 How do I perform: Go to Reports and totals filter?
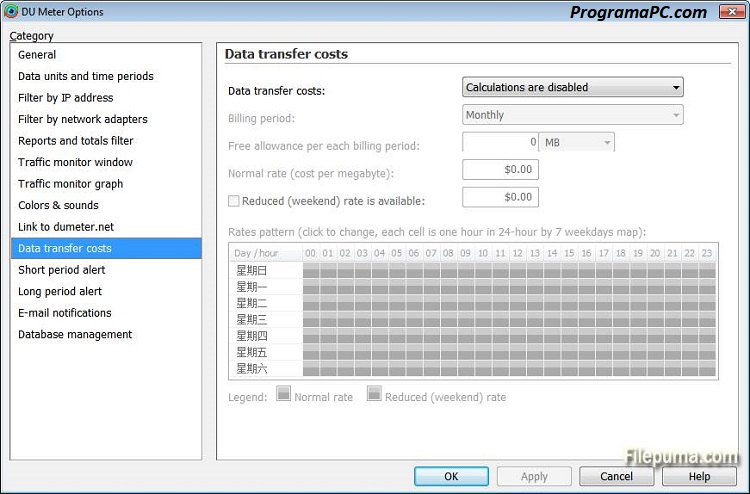106,141
